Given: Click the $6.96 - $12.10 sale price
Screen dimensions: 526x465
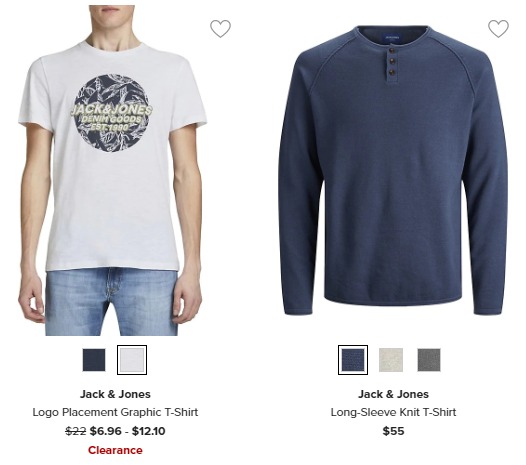Looking at the screenshot, I should click(x=127, y=431).
